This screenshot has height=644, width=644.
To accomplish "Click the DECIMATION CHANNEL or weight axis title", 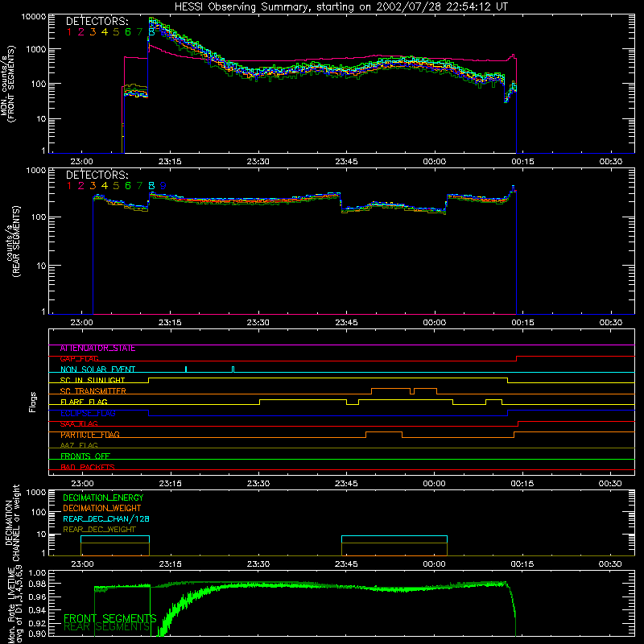I will point(12,522).
